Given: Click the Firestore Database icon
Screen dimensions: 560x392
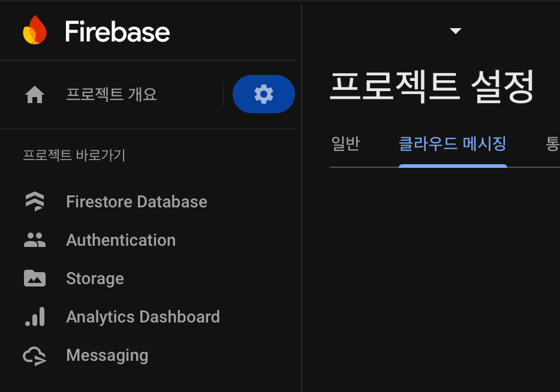Looking at the screenshot, I should click(x=35, y=201).
